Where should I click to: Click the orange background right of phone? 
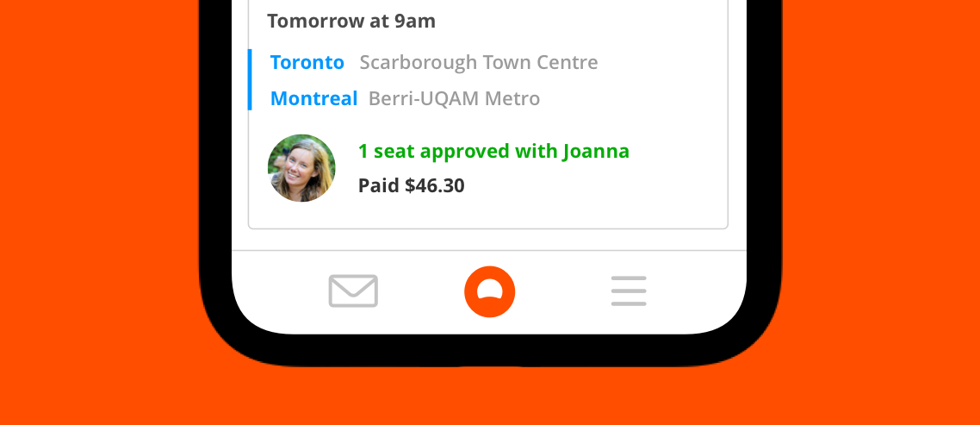point(881,213)
